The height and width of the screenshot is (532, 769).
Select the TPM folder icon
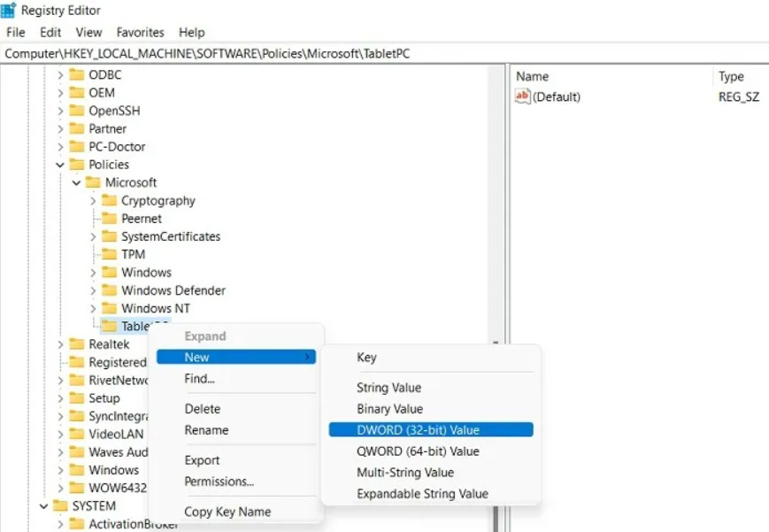tap(109, 254)
